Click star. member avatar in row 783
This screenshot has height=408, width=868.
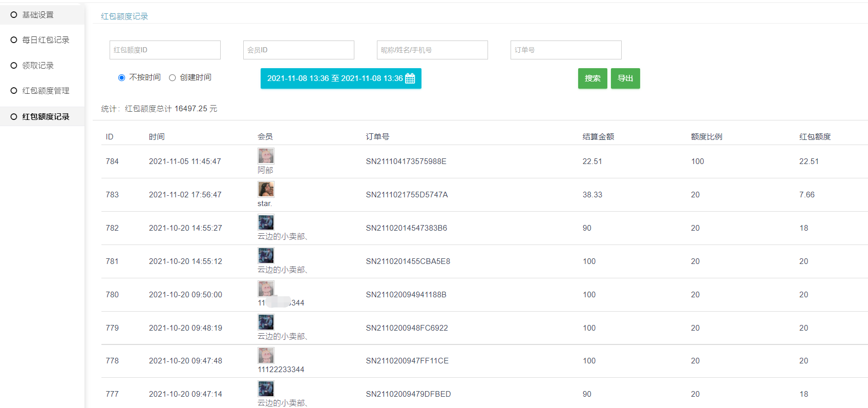tap(266, 189)
